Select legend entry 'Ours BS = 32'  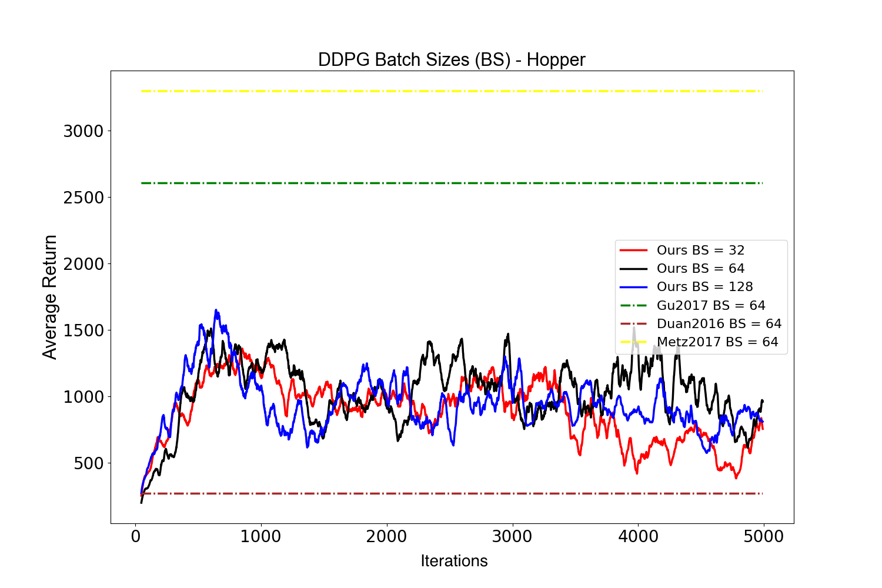(x=701, y=250)
